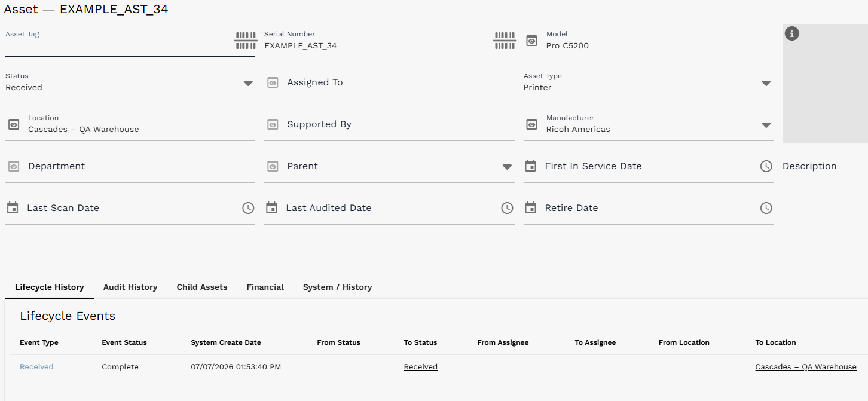The height and width of the screenshot is (401, 868).
Task: Scan barcode for Serial Number field
Action: coord(505,41)
